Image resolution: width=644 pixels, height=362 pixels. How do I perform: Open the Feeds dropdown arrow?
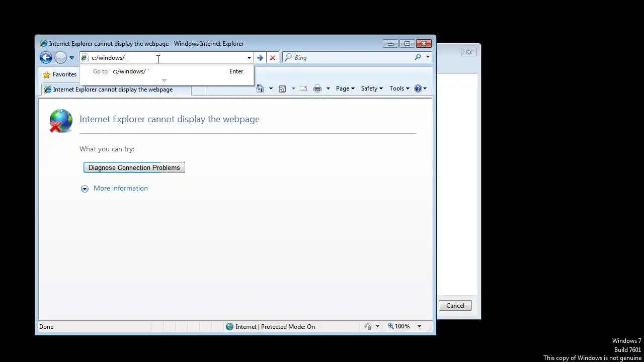pyautogui.click(x=293, y=88)
